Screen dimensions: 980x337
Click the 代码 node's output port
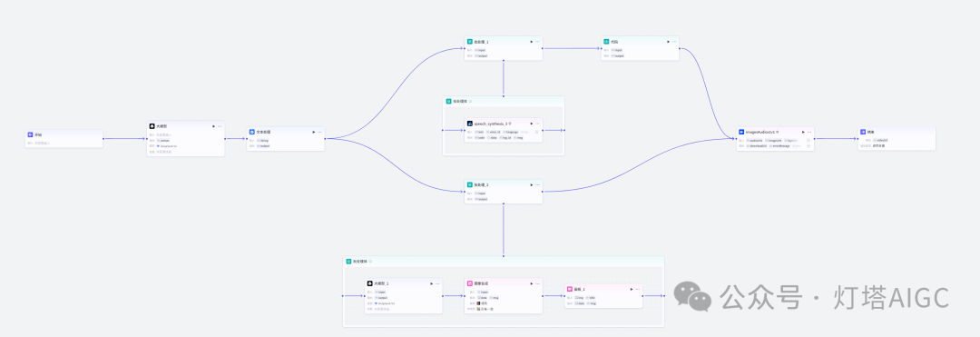(x=680, y=48)
